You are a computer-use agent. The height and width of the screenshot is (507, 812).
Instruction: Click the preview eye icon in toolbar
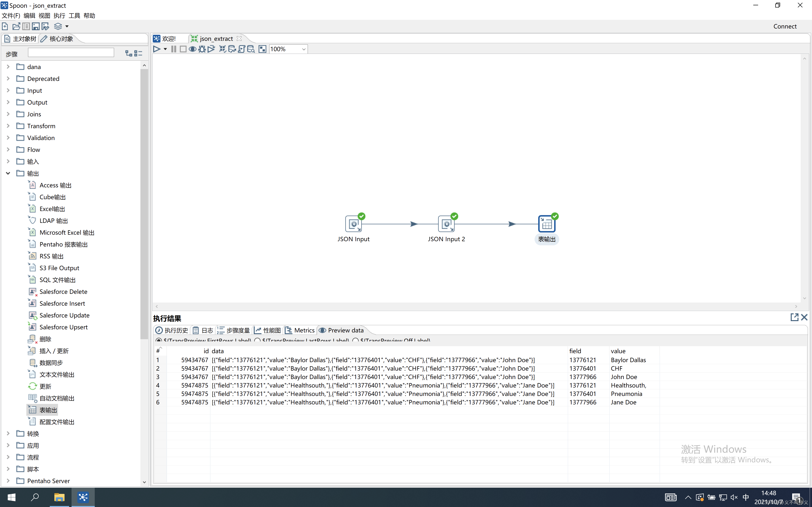[192, 49]
